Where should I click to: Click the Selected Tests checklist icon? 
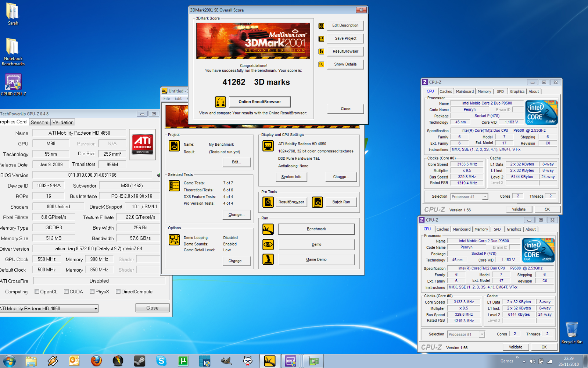click(174, 185)
